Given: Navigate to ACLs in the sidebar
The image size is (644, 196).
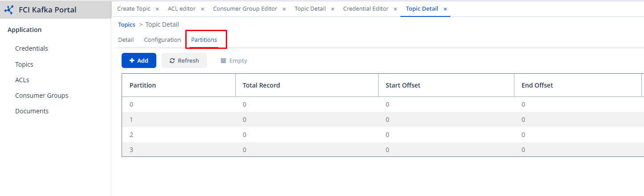Looking at the screenshot, I should coord(22,80).
